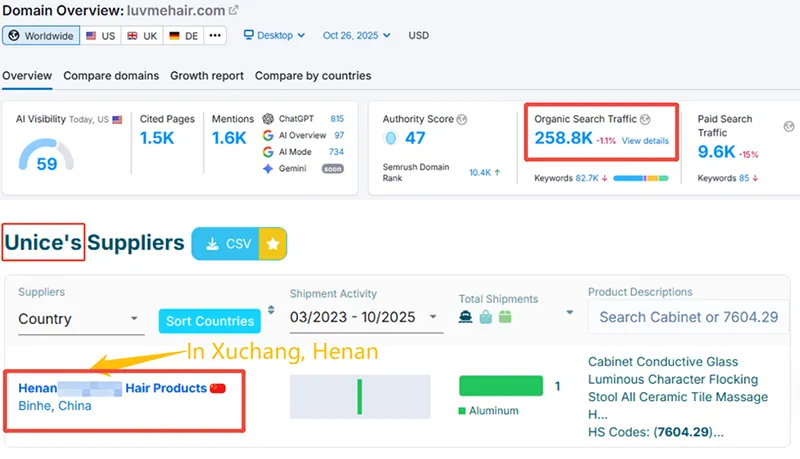The height and width of the screenshot is (459, 800).
Task: Click the Sort Countries button
Action: [x=209, y=321]
